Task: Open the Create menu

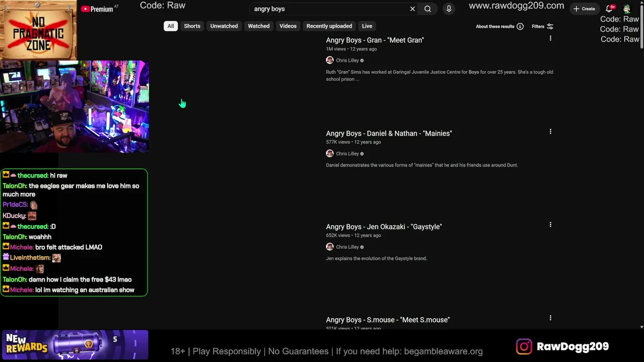Action: point(584,9)
